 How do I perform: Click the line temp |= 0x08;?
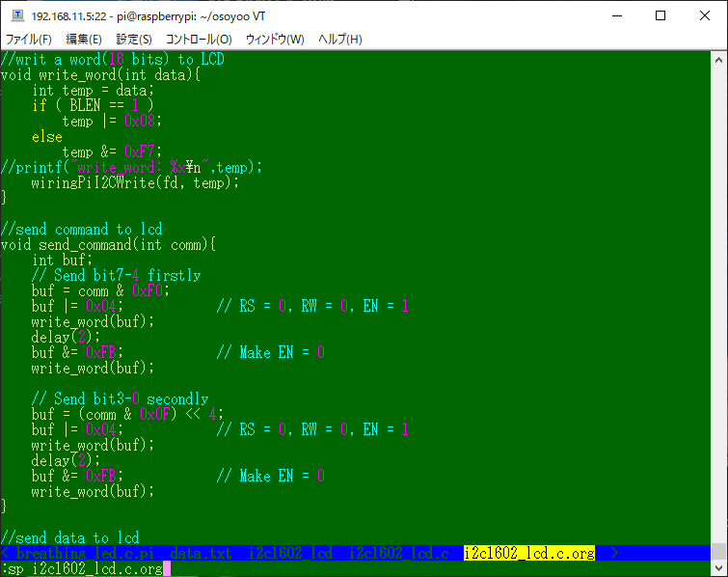click(112, 122)
